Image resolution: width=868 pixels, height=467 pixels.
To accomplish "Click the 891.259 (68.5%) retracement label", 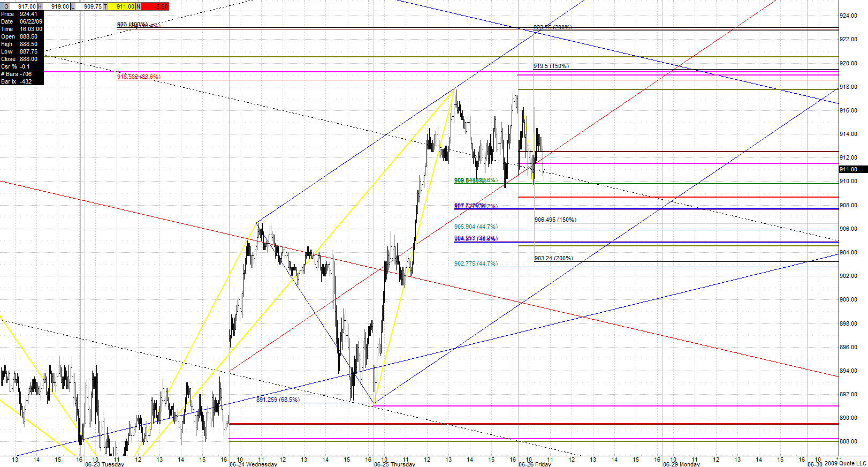I will tap(278, 400).
